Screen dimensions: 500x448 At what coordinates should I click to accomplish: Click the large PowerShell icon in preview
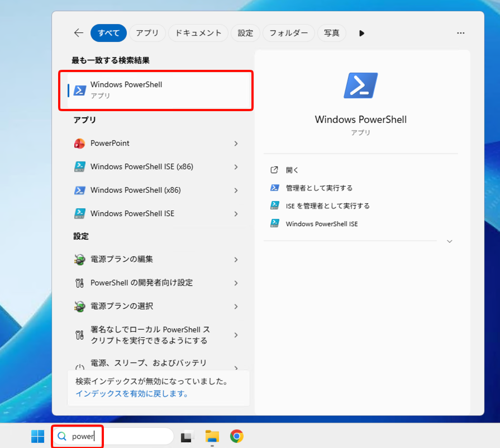(x=361, y=85)
